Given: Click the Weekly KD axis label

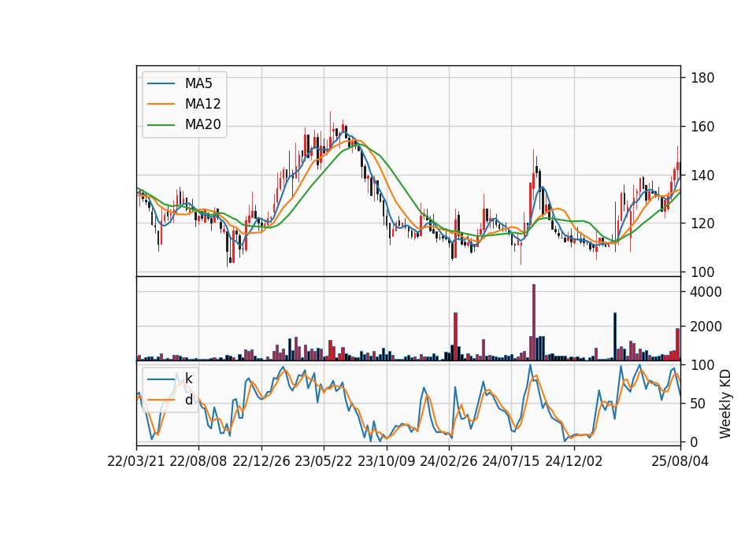Looking at the screenshot, I should click(725, 404).
